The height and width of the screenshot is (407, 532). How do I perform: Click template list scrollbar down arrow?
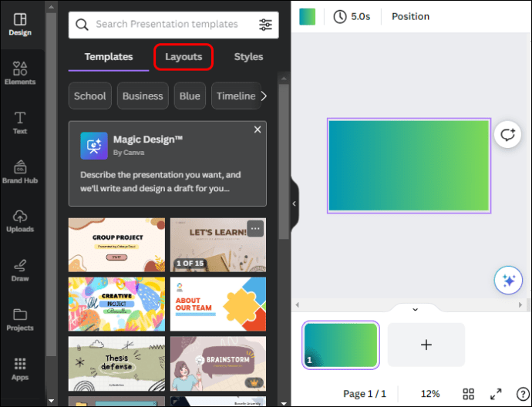[284, 403]
